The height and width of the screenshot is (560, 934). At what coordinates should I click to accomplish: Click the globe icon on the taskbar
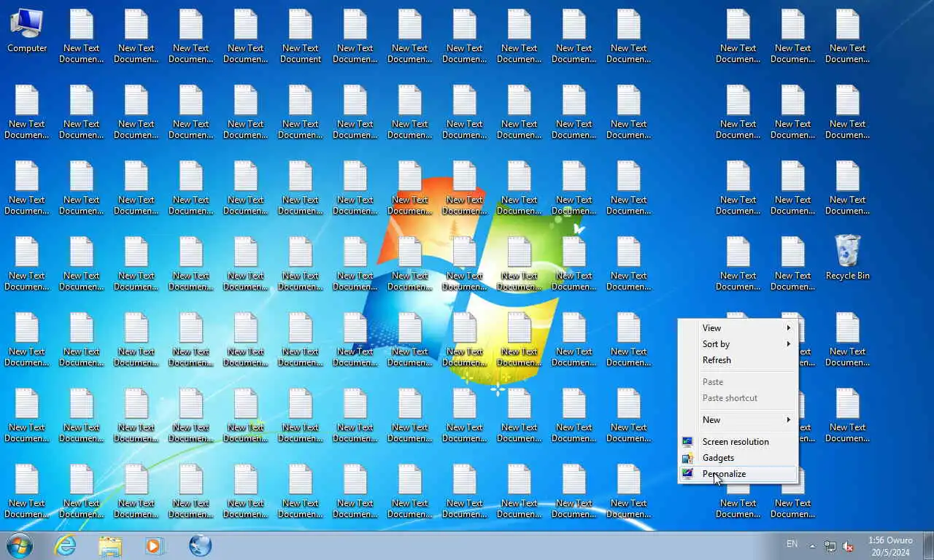200,545
